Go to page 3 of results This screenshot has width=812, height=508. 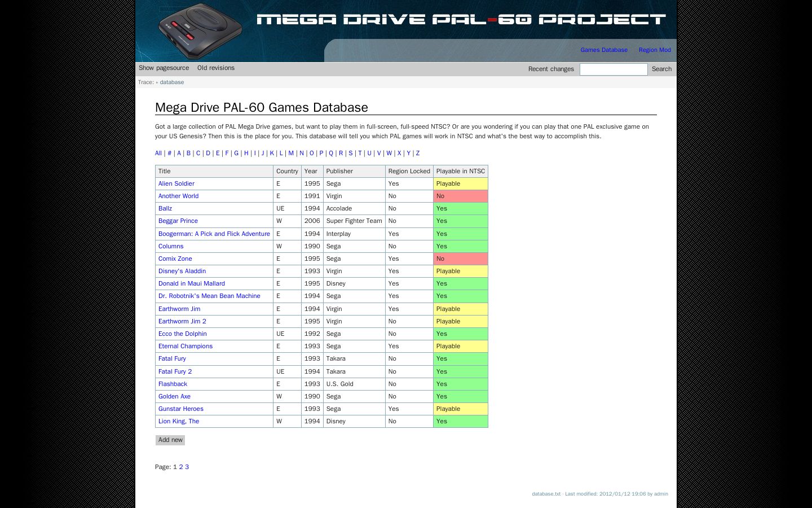pos(187,467)
